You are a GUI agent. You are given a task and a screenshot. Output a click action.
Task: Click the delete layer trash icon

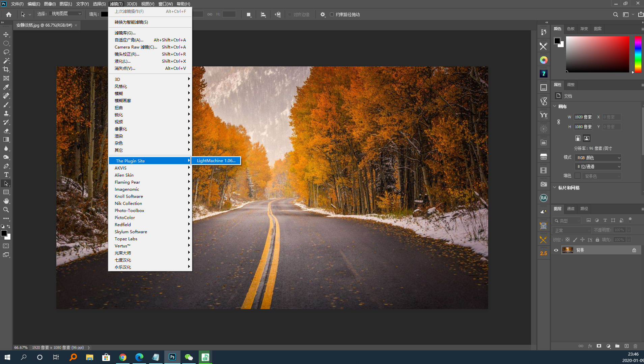pos(635,346)
